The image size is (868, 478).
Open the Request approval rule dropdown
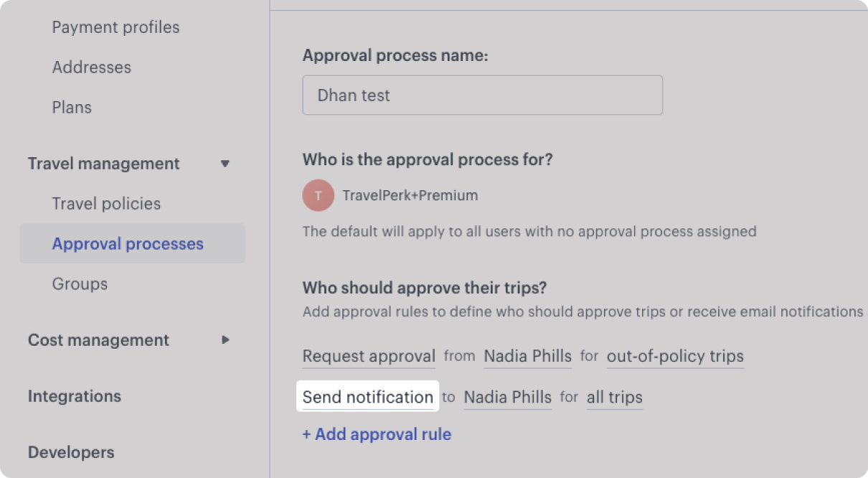click(x=369, y=357)
